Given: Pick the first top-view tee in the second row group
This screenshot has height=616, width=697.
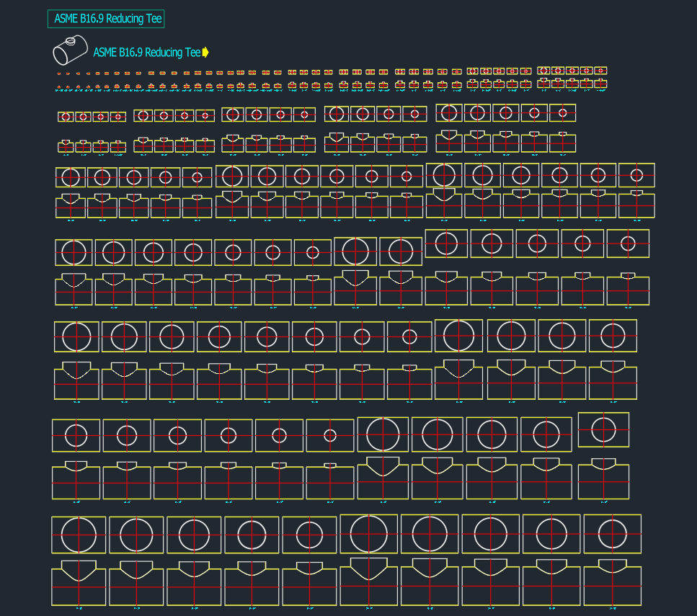Looking at the screenshot, I should click(x=66, y=117).
